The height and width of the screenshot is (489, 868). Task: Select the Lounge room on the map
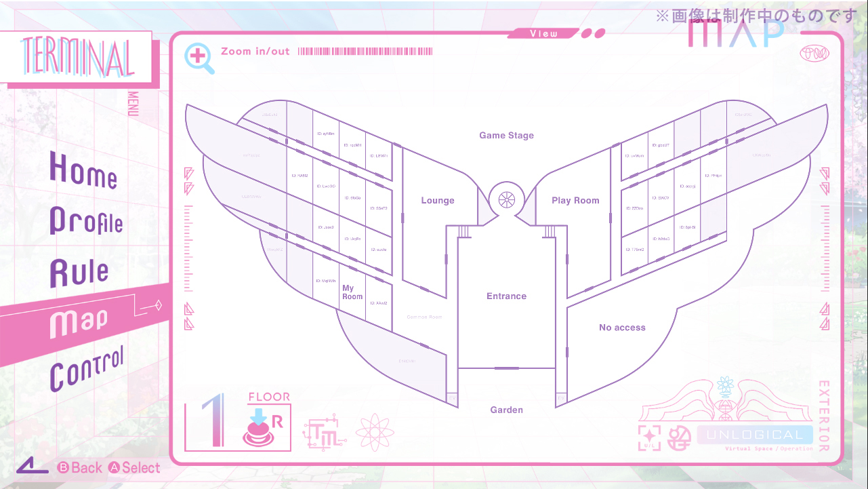pos(437,201)
